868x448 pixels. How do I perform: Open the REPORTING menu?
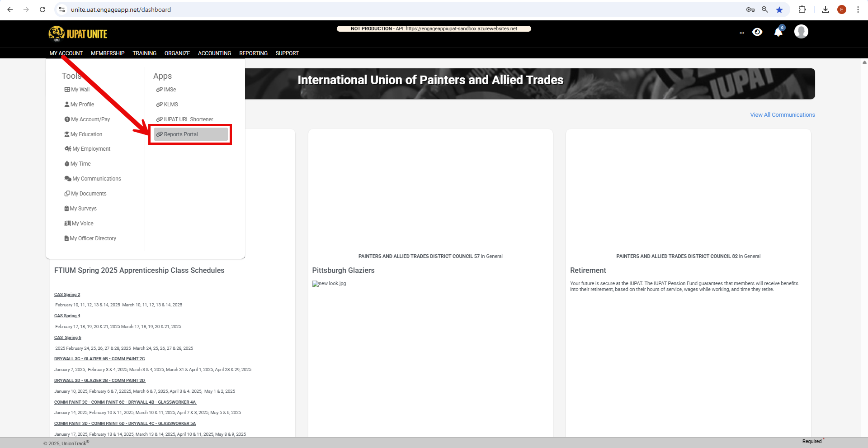[x=254, y=53]
